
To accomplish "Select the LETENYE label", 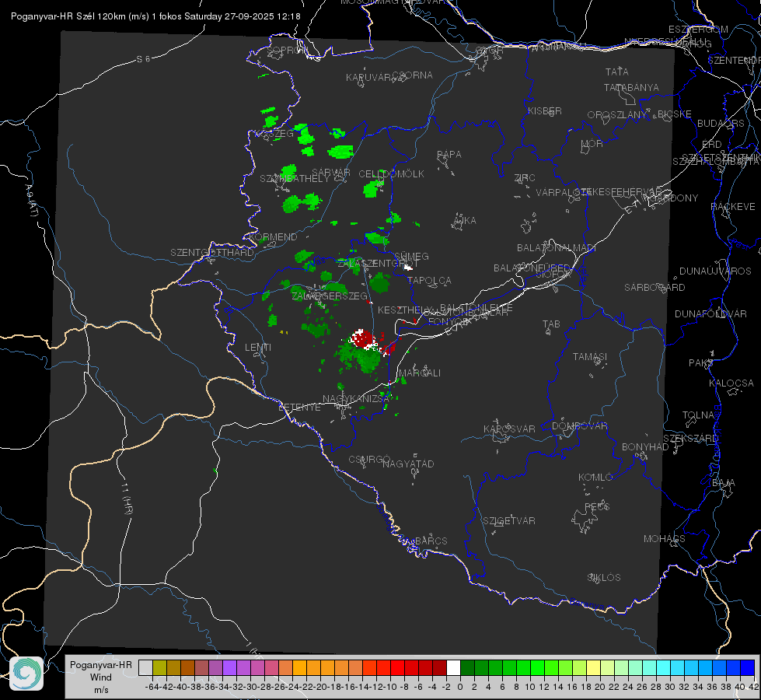I will [x=299, y=408].
